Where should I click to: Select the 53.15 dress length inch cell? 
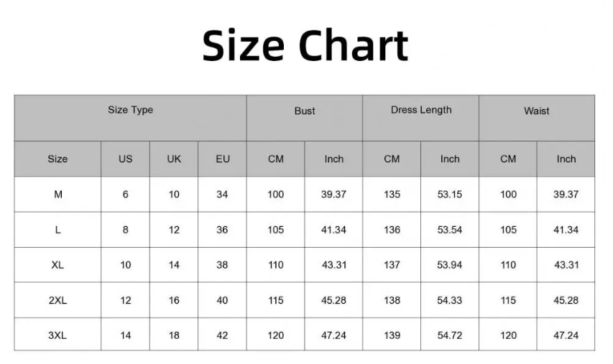coord(450,195)
